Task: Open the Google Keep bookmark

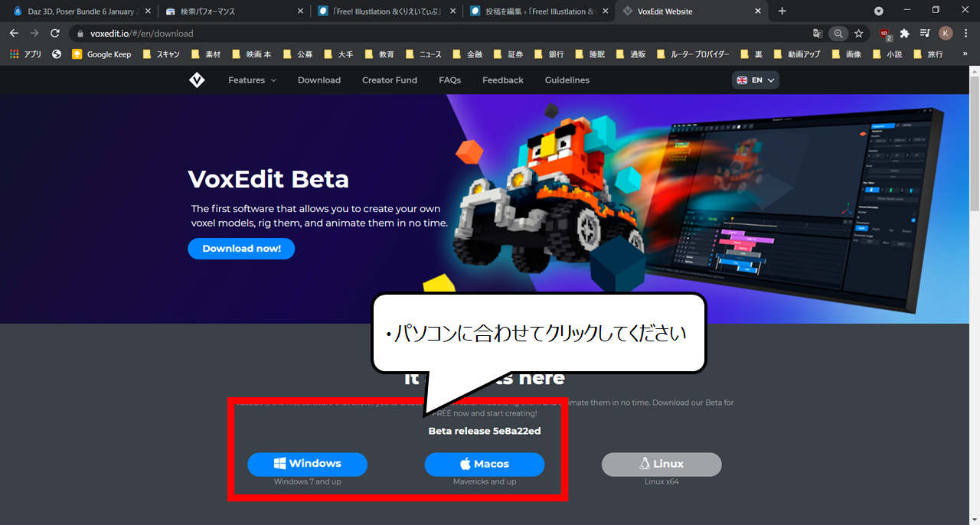Action: pyautogui.click(x=102, y=54)
